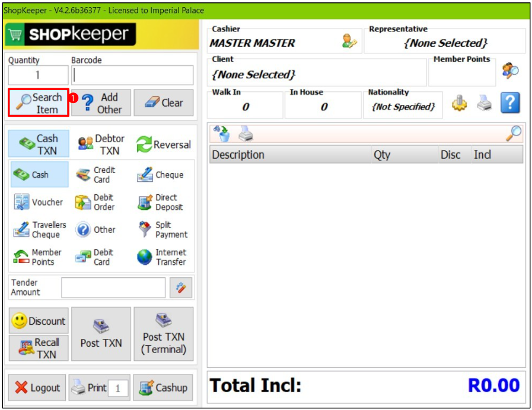Viewport: 532px width, 410px height.
Task: Choose Internet Transfer payment method
Action: pos(161,257)
